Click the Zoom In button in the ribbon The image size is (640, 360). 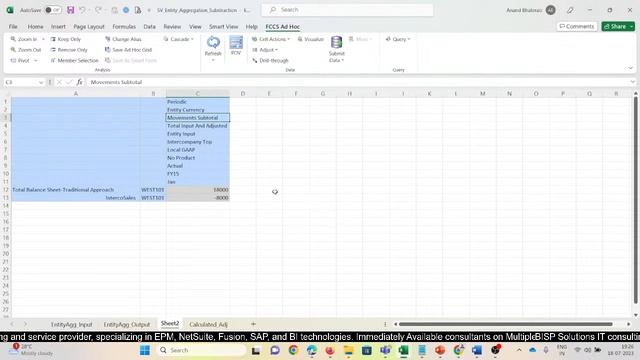24,39
